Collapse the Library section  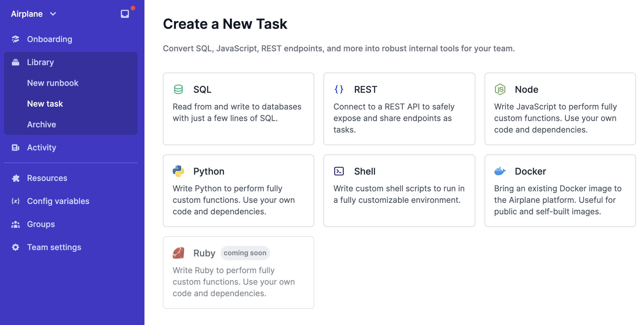(40, 62)
